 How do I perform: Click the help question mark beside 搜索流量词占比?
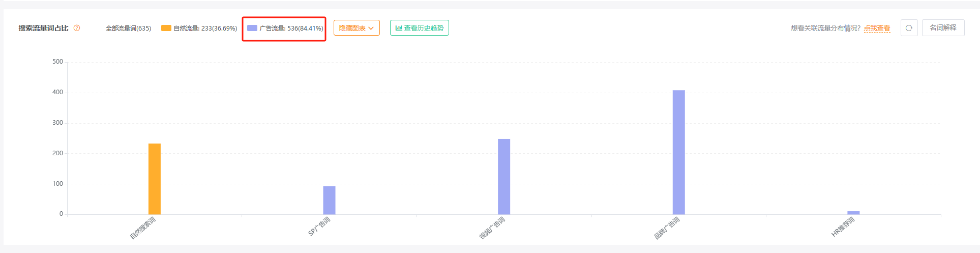click(77, 28)
